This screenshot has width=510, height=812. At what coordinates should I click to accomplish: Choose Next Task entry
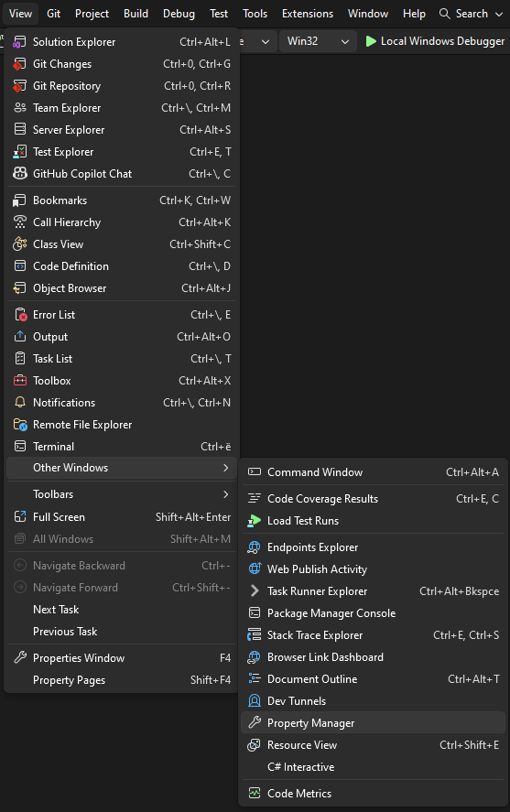point(121,610)
